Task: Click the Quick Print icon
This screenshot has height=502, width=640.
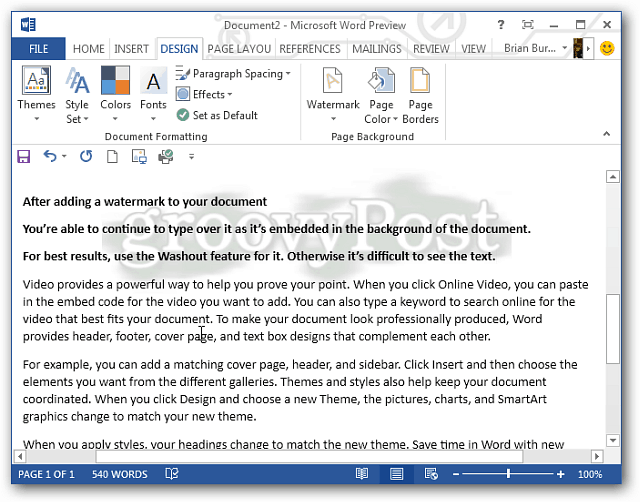Action: click(166, 156)
